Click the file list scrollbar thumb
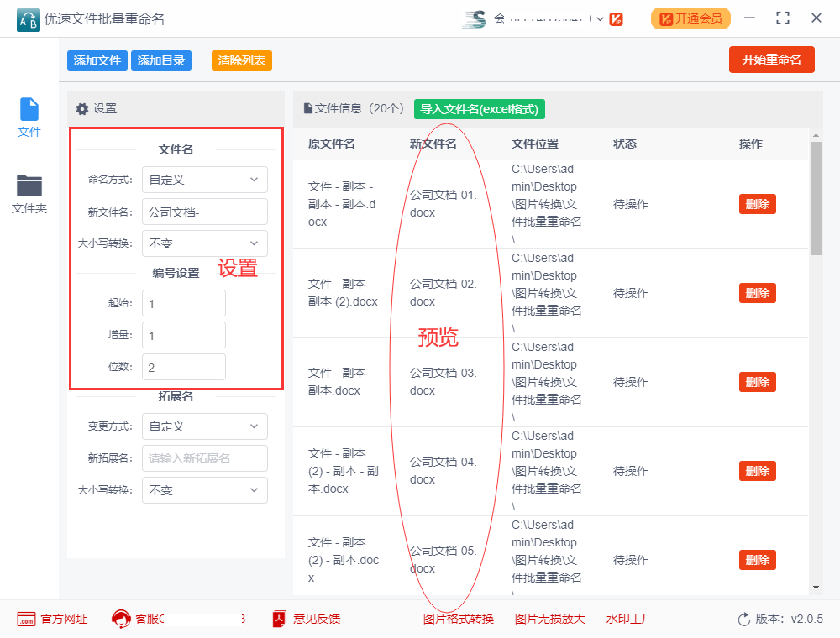 (816, 199)
